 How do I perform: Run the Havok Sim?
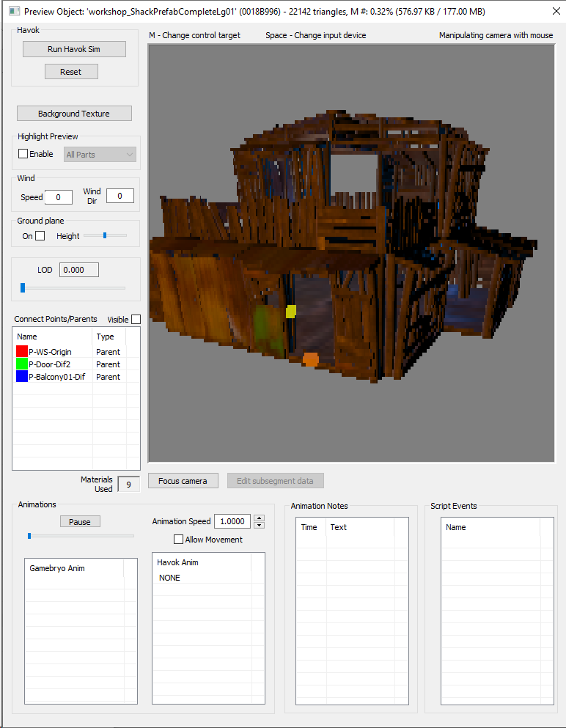74,49
